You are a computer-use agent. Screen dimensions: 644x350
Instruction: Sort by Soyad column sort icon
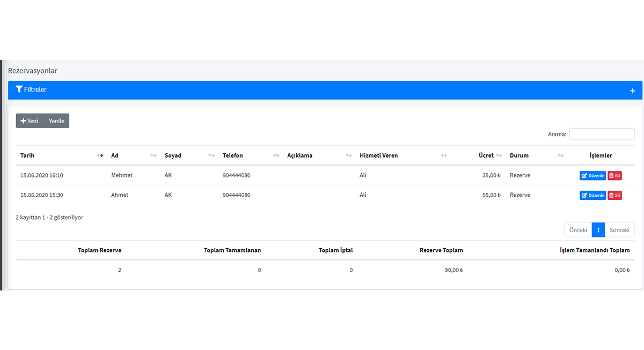pyautogui.click(x=211, y=155)
